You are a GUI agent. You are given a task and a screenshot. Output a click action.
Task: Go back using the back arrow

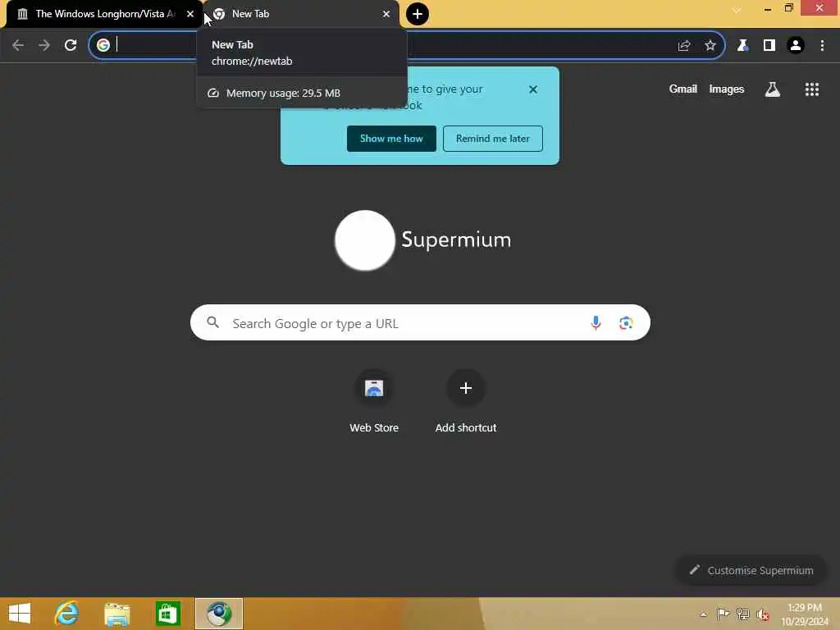pos(18,46)
